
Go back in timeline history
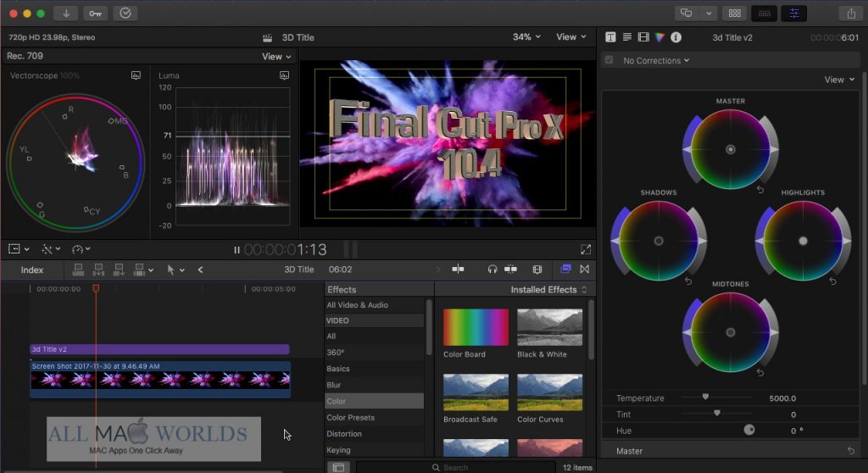tap(200, 270)
